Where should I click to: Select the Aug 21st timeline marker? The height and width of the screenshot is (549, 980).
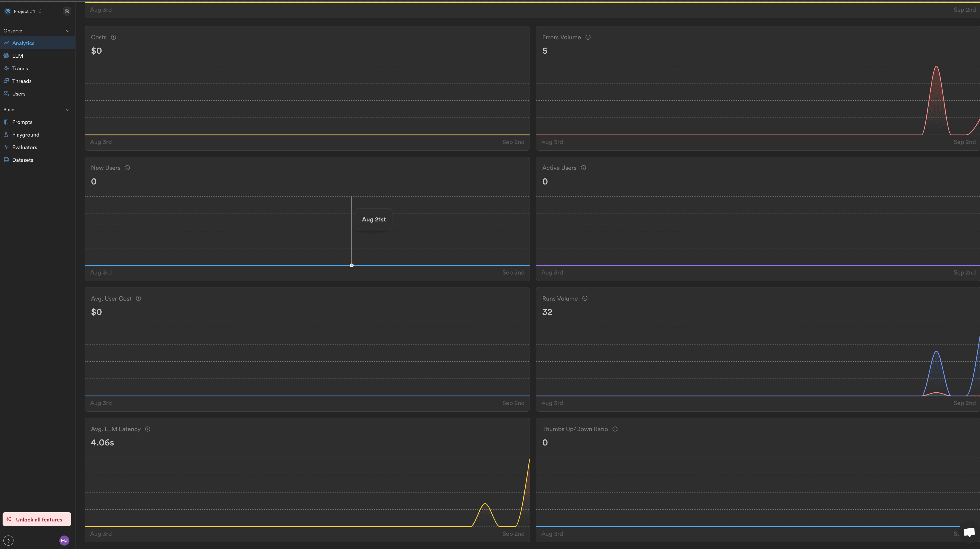[x=351, y=265]
